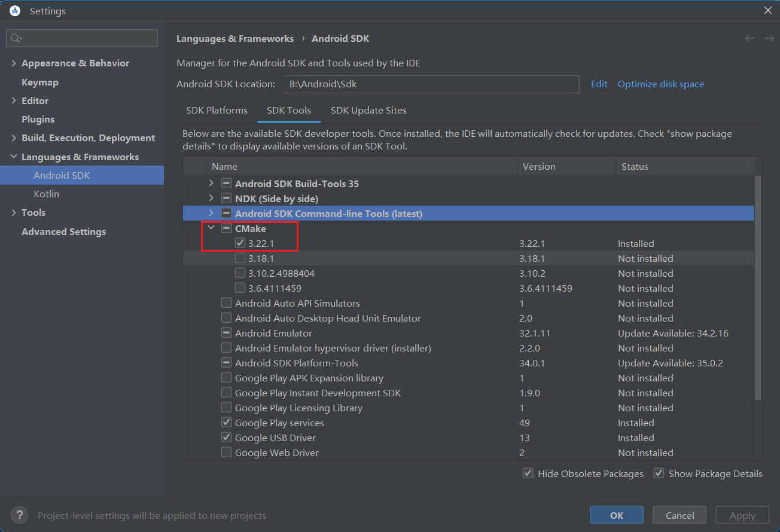Toggle Android SDK Command-line Tools group checkbox
The width and height of the screenshot is (780, 532).
pyautogui.click(x=226, y=213)
